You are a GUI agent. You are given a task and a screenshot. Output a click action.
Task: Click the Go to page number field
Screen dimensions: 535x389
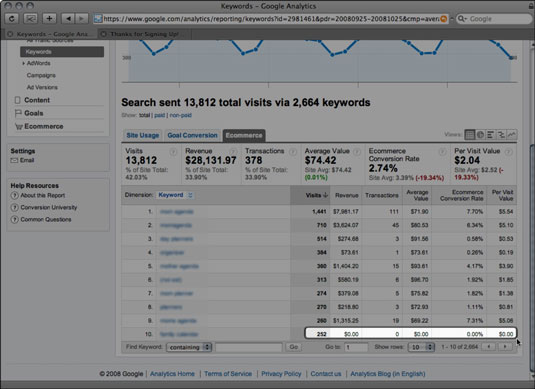point(356,347)
